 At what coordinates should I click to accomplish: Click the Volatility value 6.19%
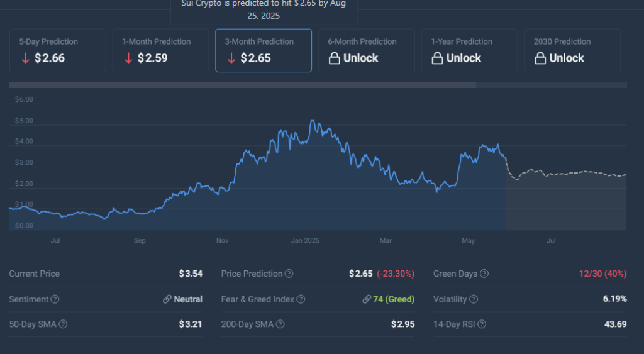tap(615, 299)
